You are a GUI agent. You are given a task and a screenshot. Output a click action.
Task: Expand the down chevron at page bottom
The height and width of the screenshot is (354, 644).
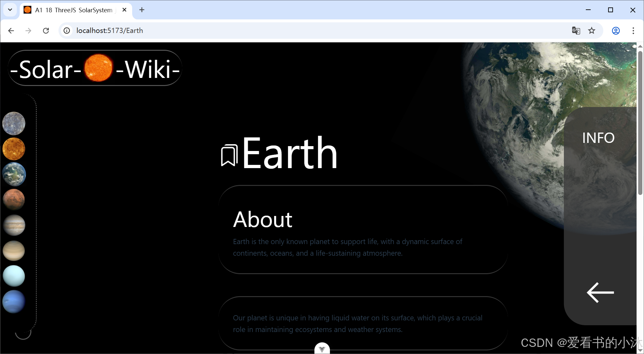click(x=322, y=349)
